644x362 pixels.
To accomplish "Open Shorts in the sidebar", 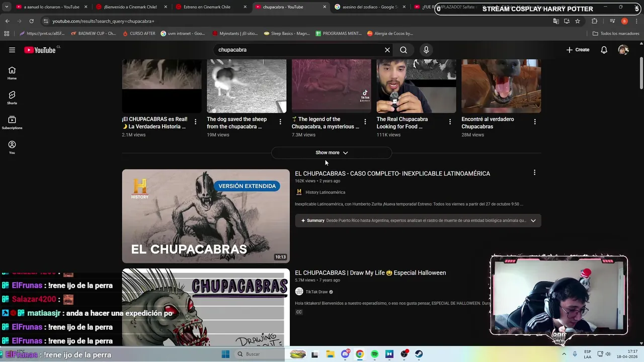I will pos(12,98).
